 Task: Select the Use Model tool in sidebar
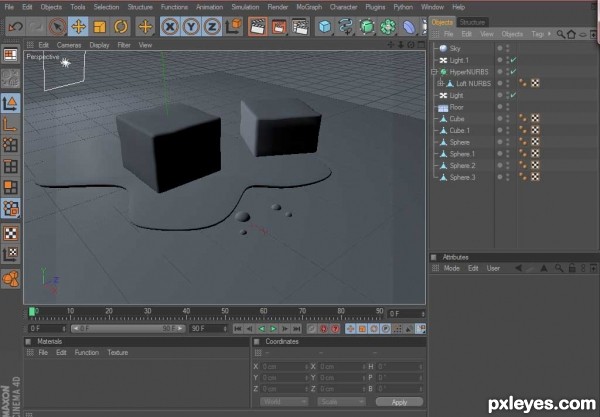(10, 104)
